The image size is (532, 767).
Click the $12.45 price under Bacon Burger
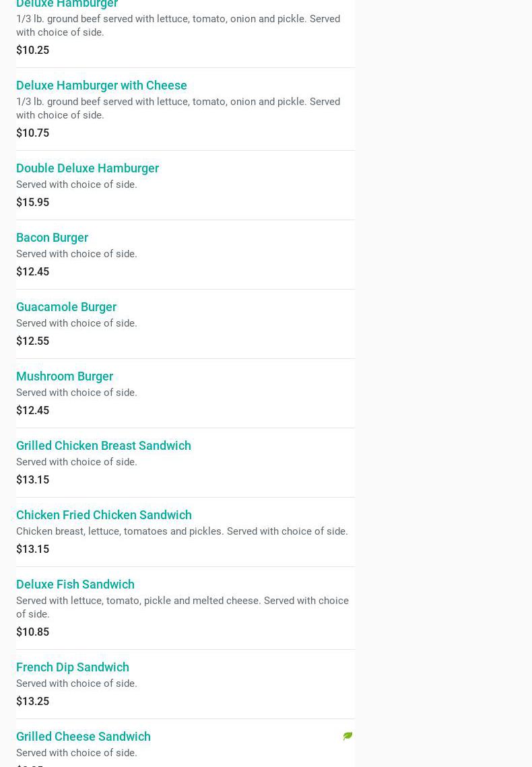click(32, 272)
